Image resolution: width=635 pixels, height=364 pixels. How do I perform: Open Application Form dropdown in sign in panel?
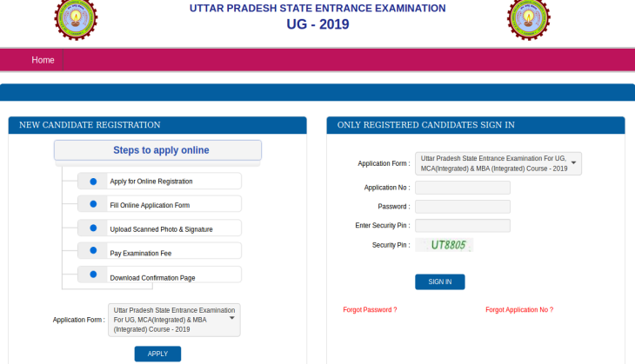[498, 164]
